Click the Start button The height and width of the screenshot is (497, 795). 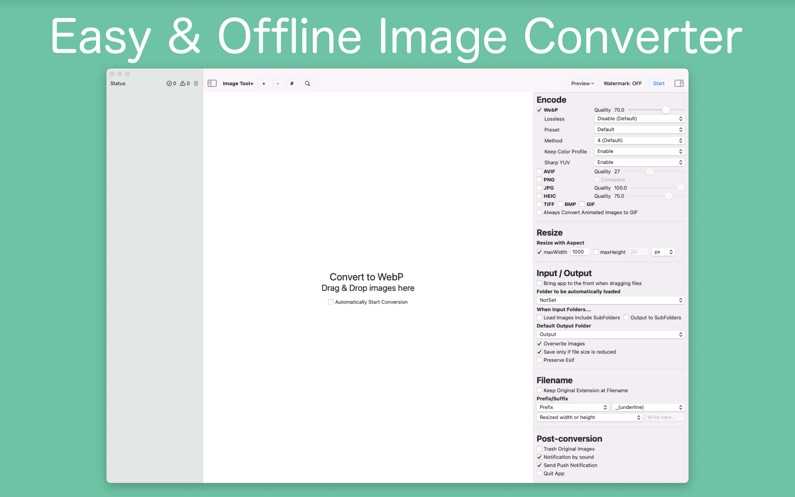(x=658, y=84)
